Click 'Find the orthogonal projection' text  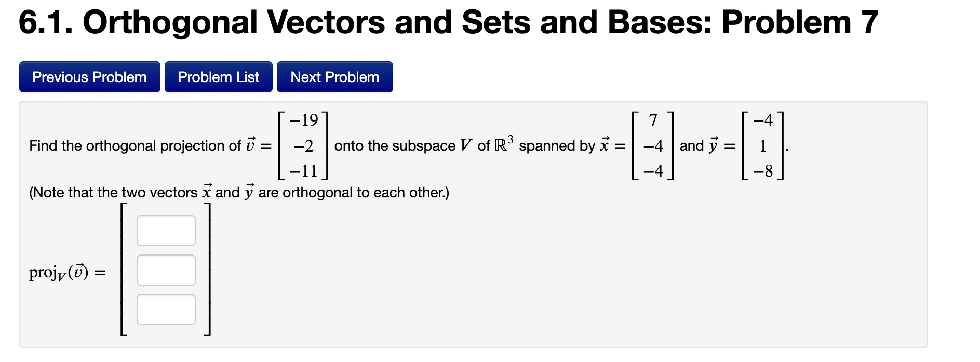click(x=135, y=145)
